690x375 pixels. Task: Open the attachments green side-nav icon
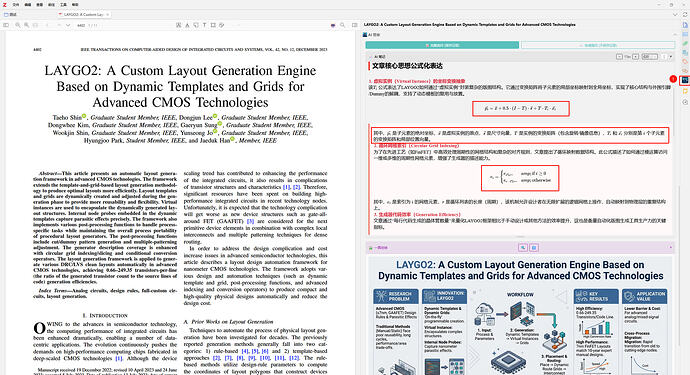(x=685, y=44)
